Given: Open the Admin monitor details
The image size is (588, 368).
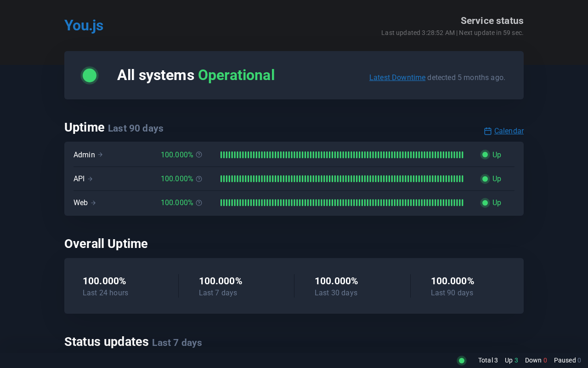Looking at the screenshot, I should click(84, 155).
